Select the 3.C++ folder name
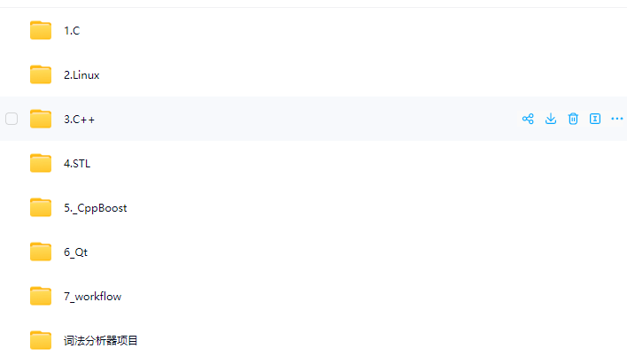This screenshot has width=627, height=364. 79,120
